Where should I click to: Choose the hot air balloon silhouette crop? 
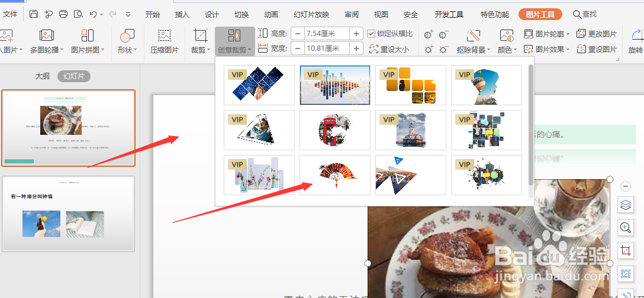(x=487, y=85)
